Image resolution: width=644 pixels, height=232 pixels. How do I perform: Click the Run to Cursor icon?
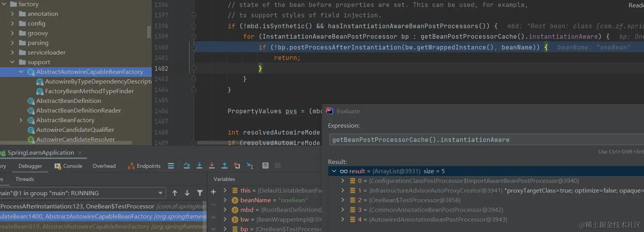point(250,165)
